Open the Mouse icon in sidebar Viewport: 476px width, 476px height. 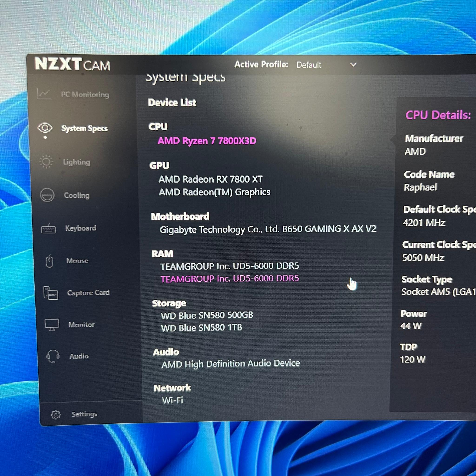(50, 261)
